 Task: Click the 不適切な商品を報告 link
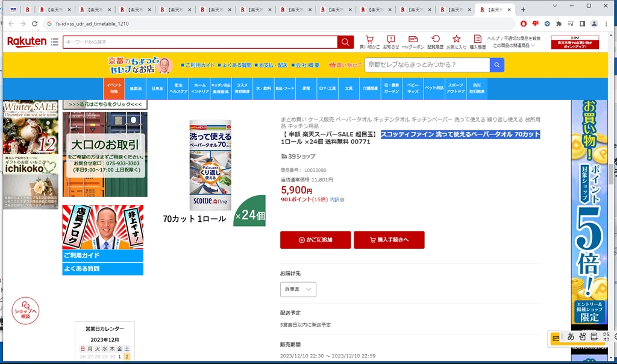click(522, 38)
